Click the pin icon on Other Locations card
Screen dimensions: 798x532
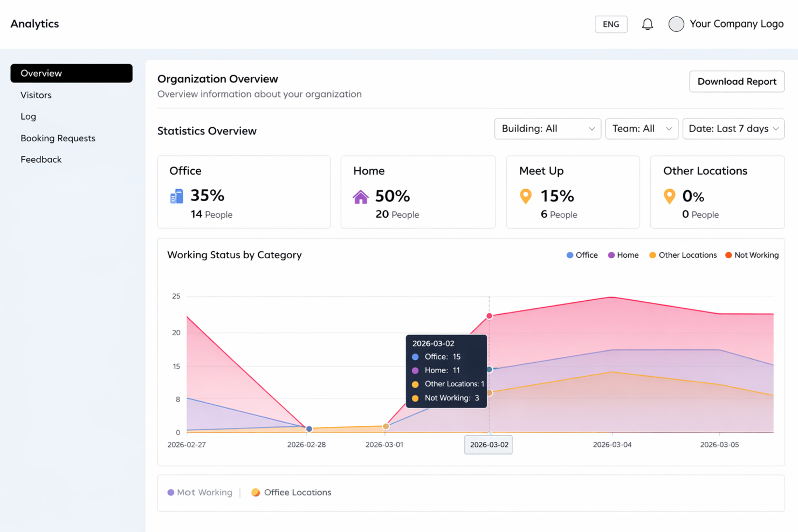[669, 196]
